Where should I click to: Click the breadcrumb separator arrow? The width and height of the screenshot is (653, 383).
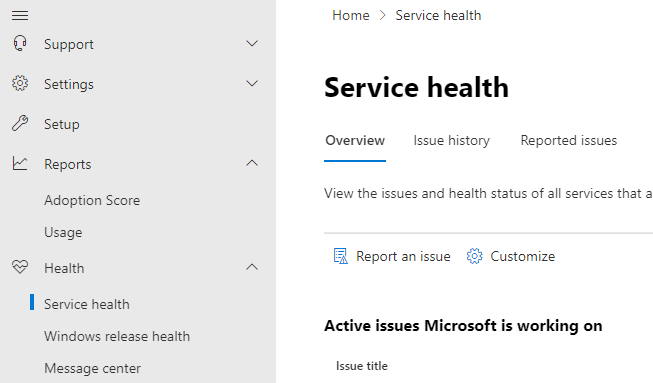pos(383,15)
